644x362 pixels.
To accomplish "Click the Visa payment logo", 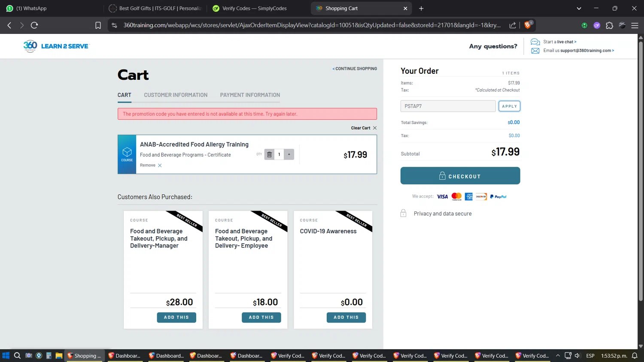I will [x=442, y=196].
